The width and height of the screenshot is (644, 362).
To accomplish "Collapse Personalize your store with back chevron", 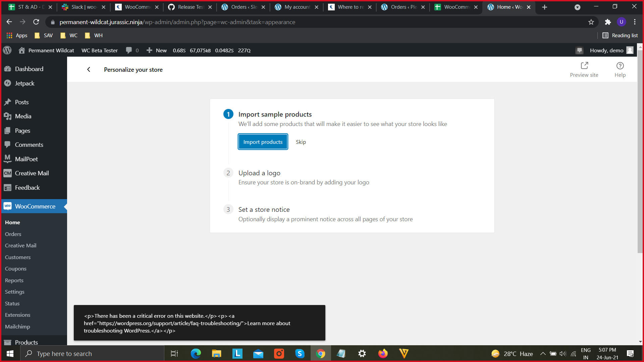I will pyautogui.click(x=89, y=69).
